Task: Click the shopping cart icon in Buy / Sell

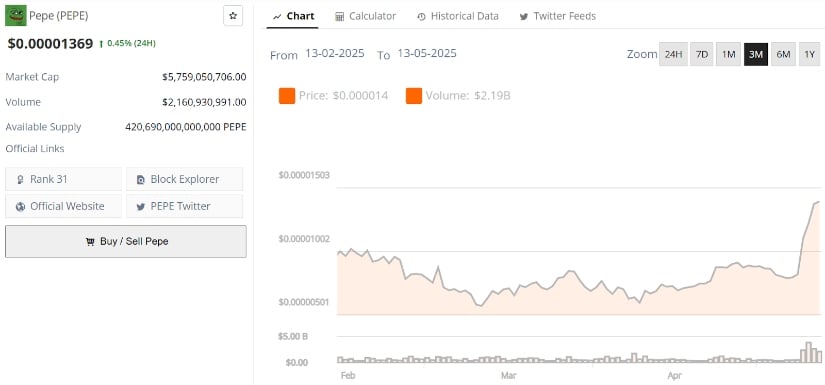Action: click(90, 242)
